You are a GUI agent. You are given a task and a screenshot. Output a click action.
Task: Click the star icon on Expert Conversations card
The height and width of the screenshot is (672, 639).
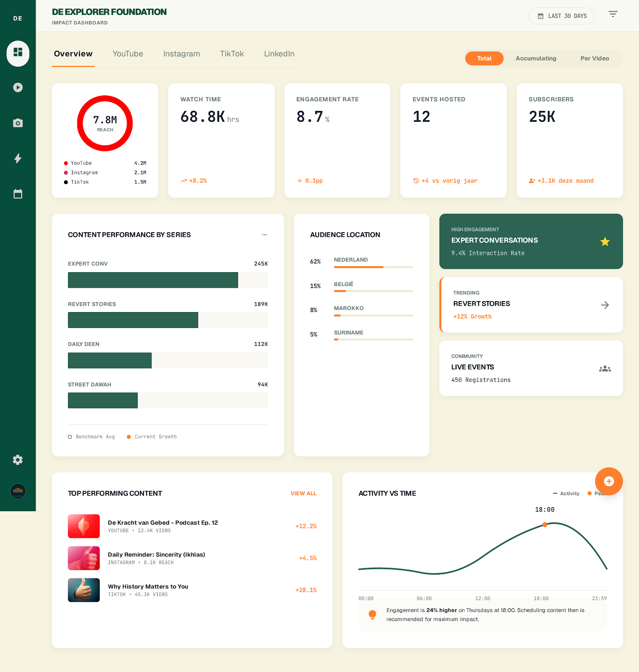coord(605,241)
